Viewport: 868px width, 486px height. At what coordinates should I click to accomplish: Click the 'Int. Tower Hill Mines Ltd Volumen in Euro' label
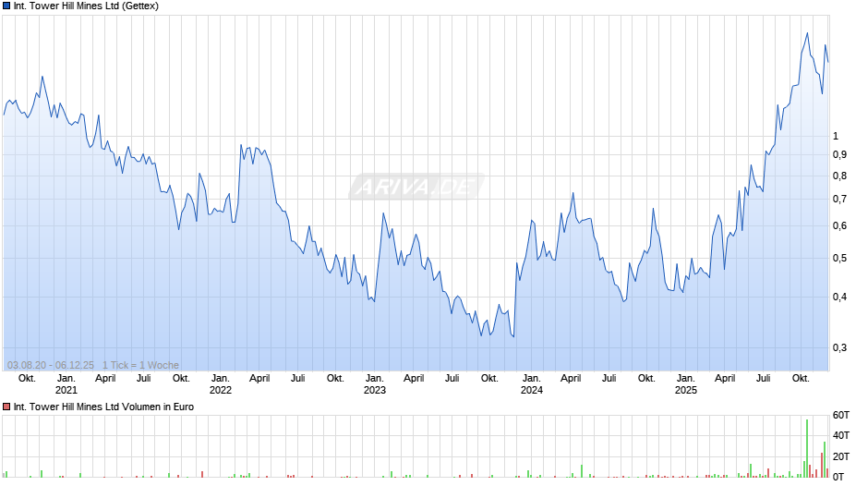[103, 407]
